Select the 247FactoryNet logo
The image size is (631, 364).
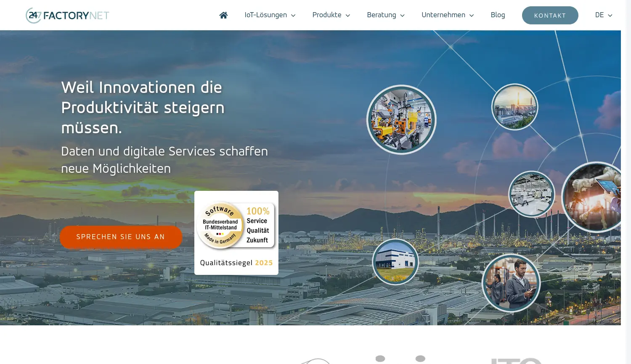(x=67, y=15)
